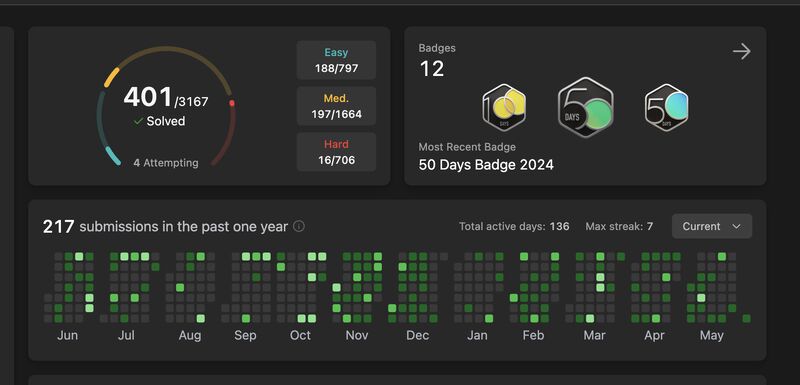Select the Med. 197/1664 box

coord(336,106)
